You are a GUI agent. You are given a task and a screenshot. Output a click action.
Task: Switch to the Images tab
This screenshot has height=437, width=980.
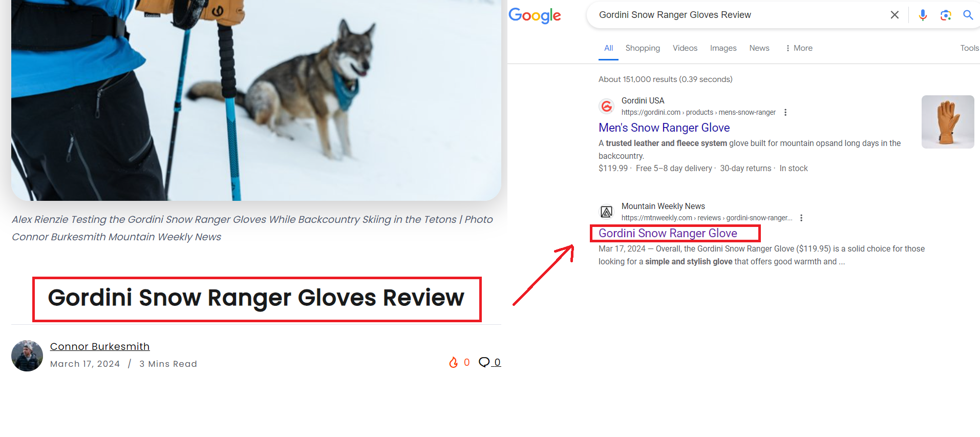tap(723, 48)
